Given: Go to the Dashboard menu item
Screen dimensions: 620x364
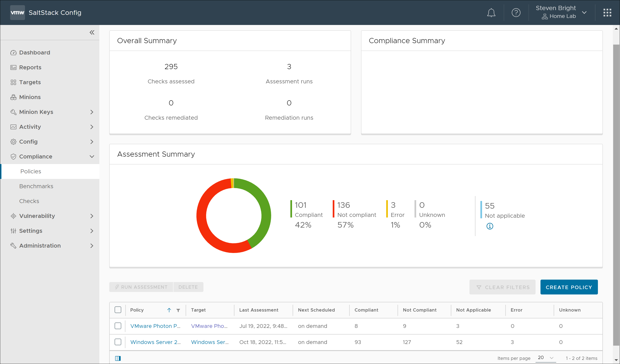Looking at the screenshot, I should pyautogui.click(x=34, y=52).
